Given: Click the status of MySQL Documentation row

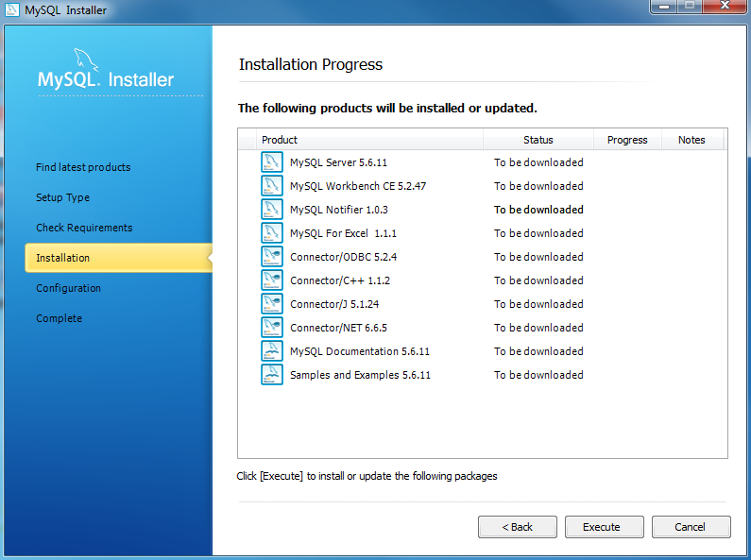Looking at the screenshot, I should coord(538,351).
